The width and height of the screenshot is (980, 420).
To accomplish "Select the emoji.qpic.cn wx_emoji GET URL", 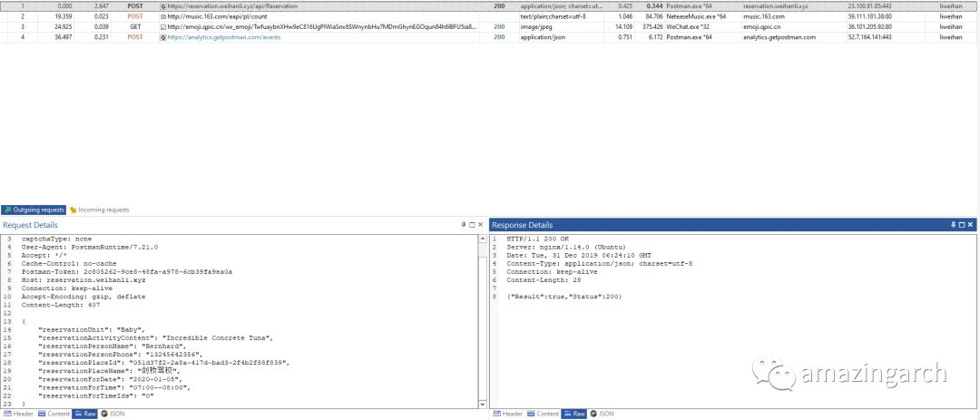I will pos(321,27).
